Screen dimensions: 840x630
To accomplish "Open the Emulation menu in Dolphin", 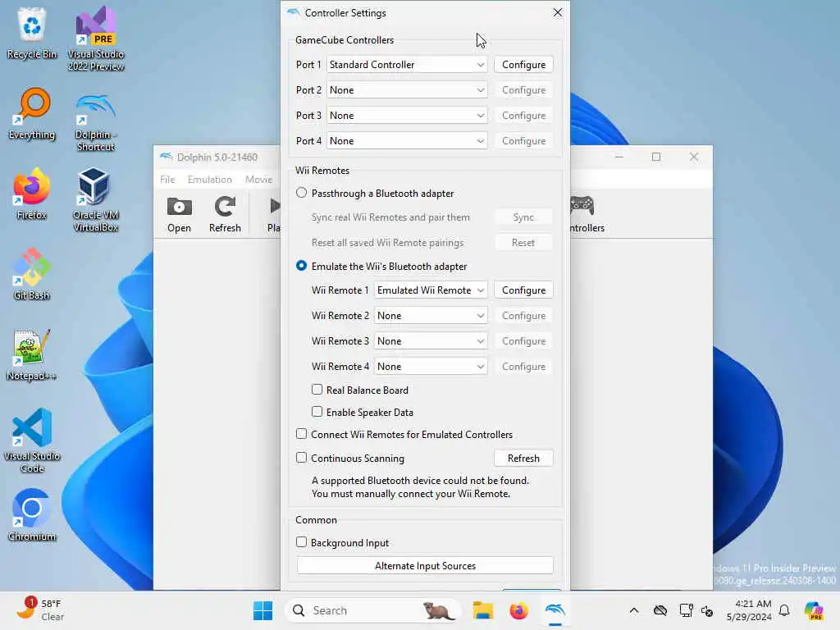I will click(x=209, y=180).
